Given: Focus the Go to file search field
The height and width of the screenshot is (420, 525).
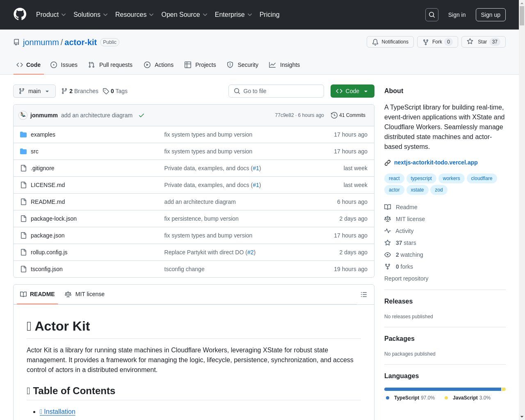Looking at the screenshot, I should coord(276,91).
